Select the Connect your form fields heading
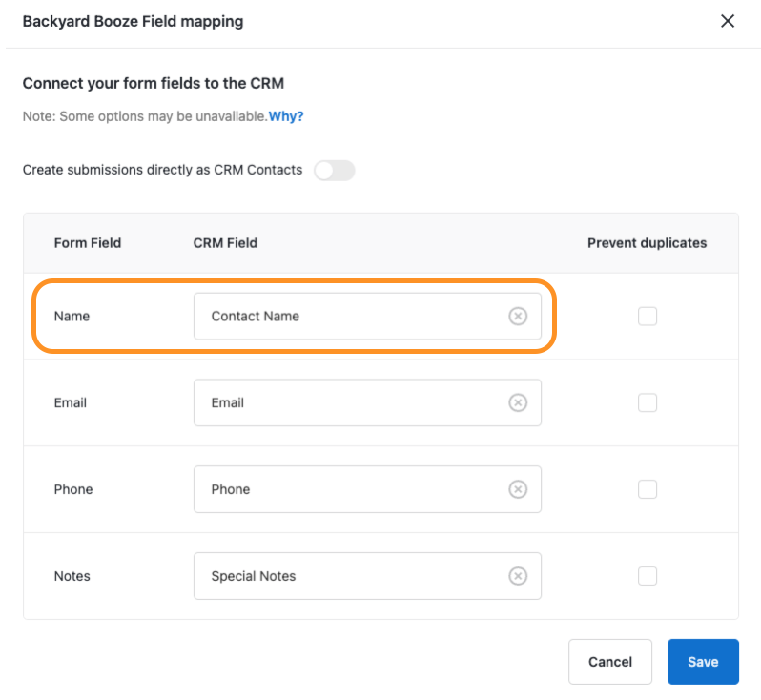761x700 pixels. tap(154, 84)
